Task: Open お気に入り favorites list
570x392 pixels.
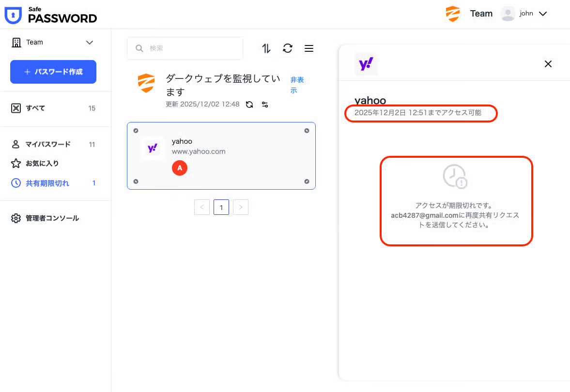Action: click(42, 164)
